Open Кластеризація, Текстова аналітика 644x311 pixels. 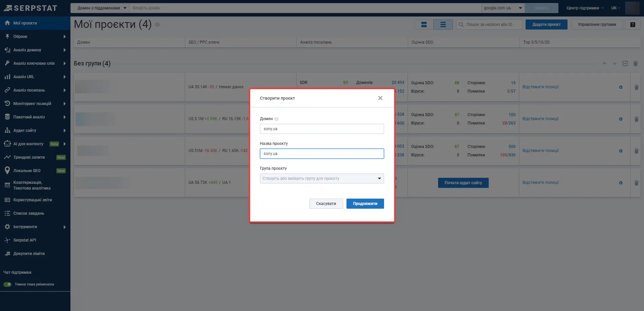tap(35, 185)
